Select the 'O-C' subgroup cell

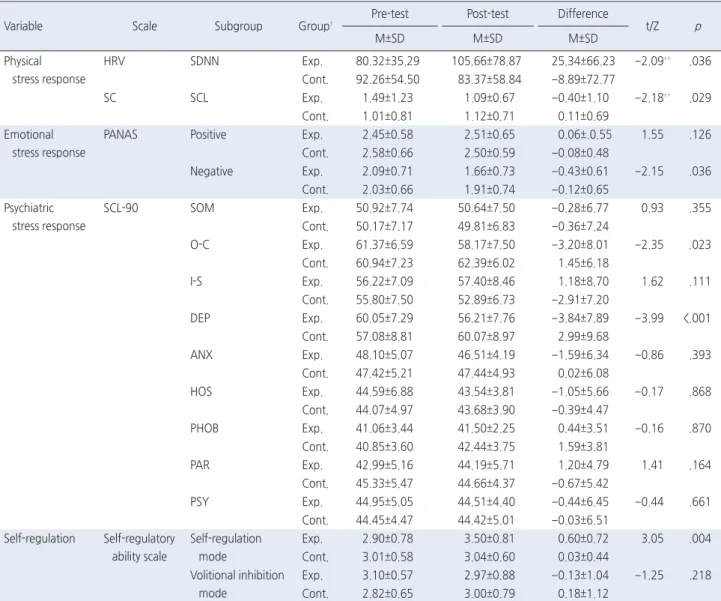(200, 245)
